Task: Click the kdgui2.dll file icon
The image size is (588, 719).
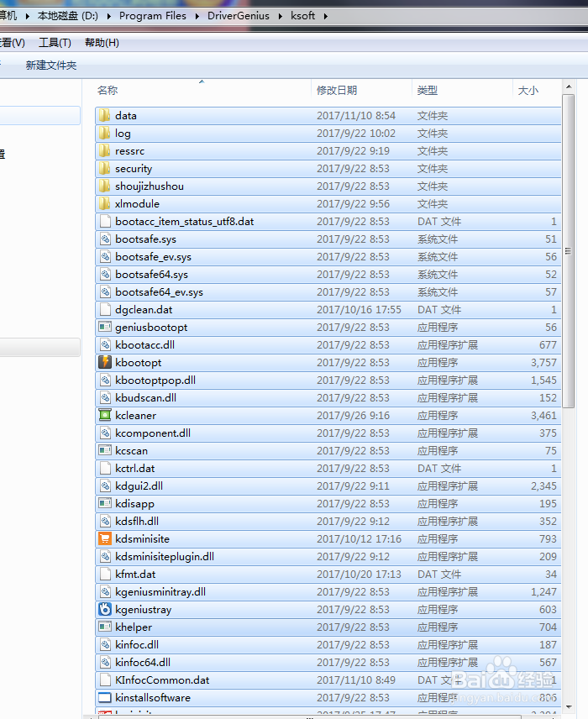Action: (105, 485)
